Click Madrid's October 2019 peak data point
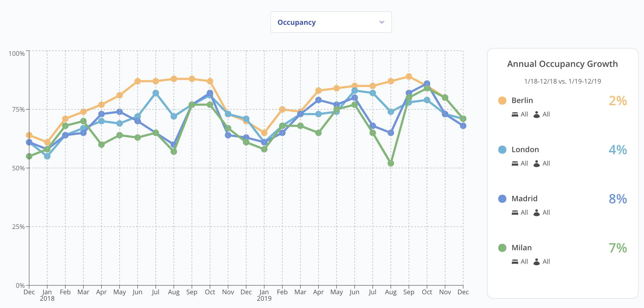 click(x=427, y=84)
